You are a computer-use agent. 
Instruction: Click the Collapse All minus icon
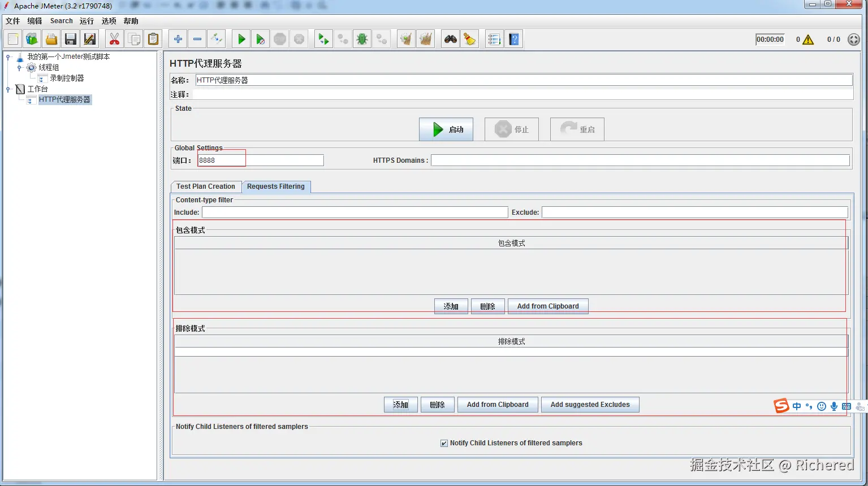(x=197, y=39)
